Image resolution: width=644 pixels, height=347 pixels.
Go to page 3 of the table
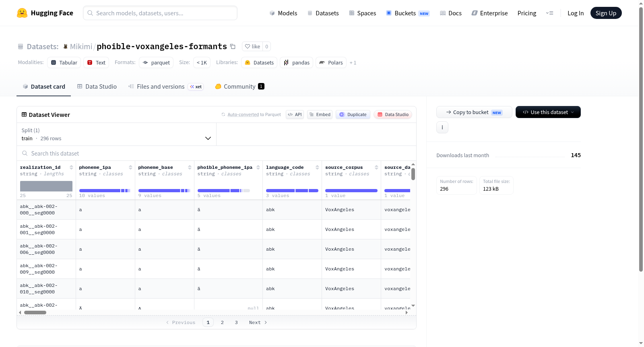tap(236, 322)
